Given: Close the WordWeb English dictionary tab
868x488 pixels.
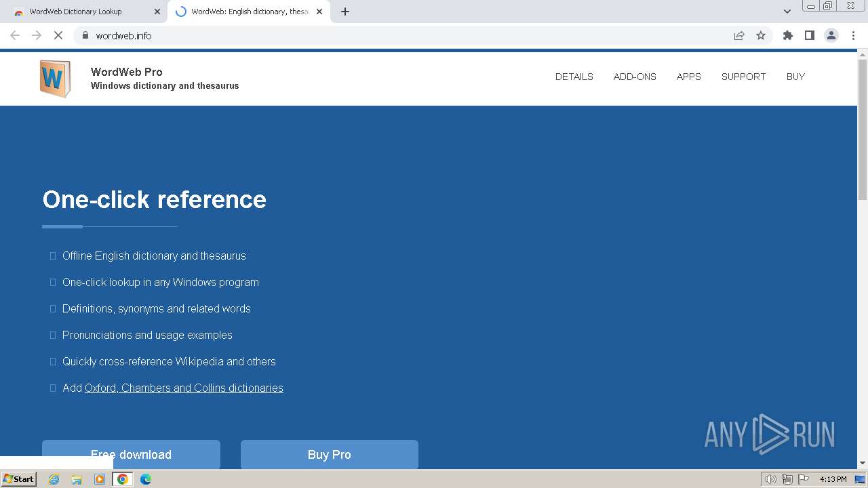Looking at the screenshot, I should point(319,12).
